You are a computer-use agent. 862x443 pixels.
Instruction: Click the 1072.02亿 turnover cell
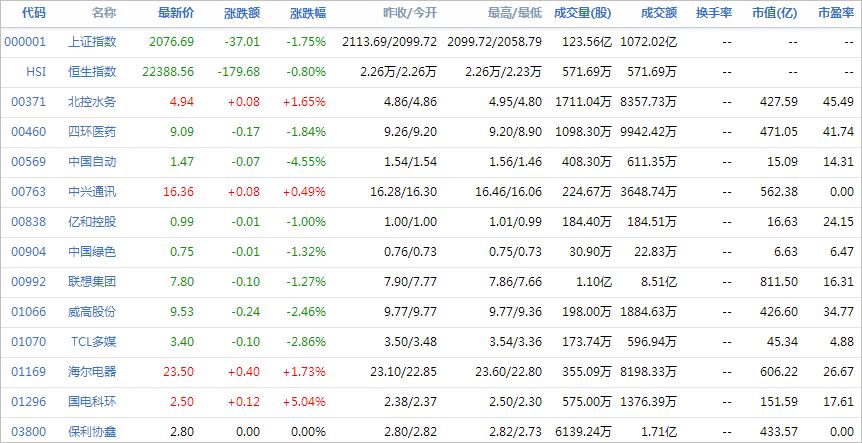coord(649,42)
